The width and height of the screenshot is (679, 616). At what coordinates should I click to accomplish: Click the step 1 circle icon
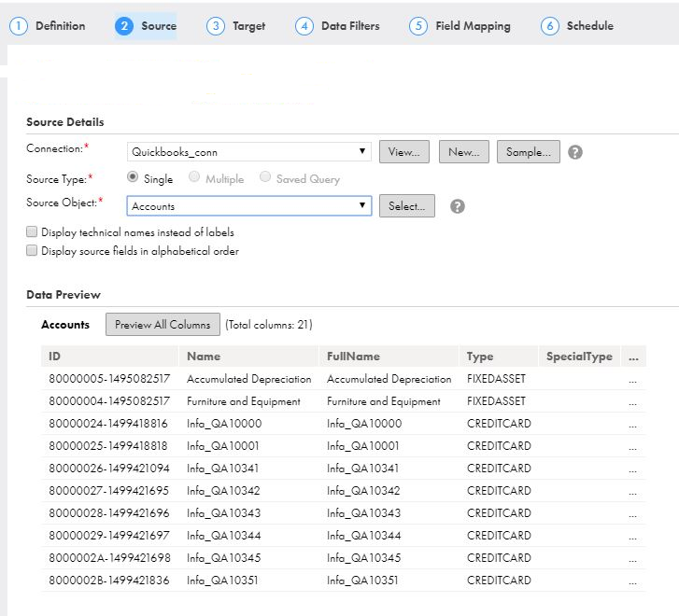click(x=18, y=26)
